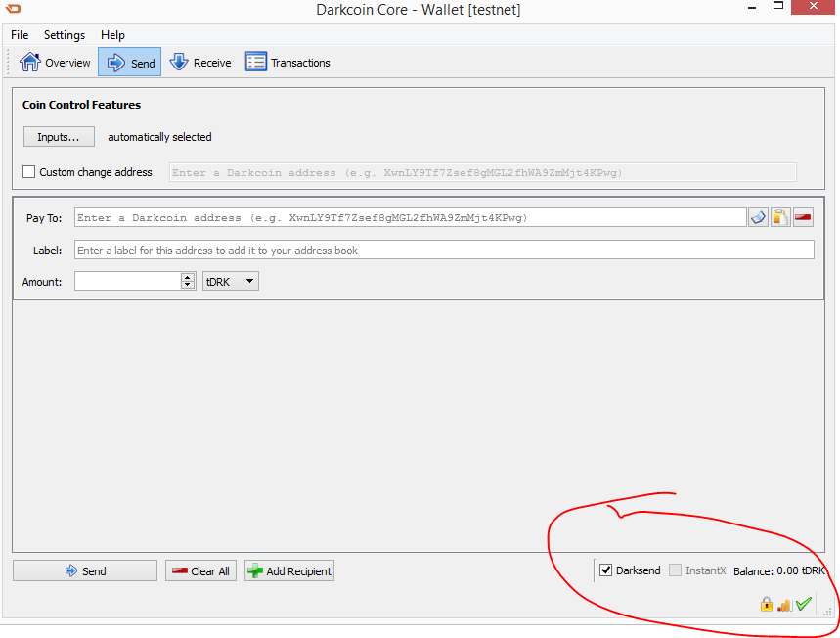Open the Overview tab
This screenshot has height=638, width=840.
[x=55, y=63]
